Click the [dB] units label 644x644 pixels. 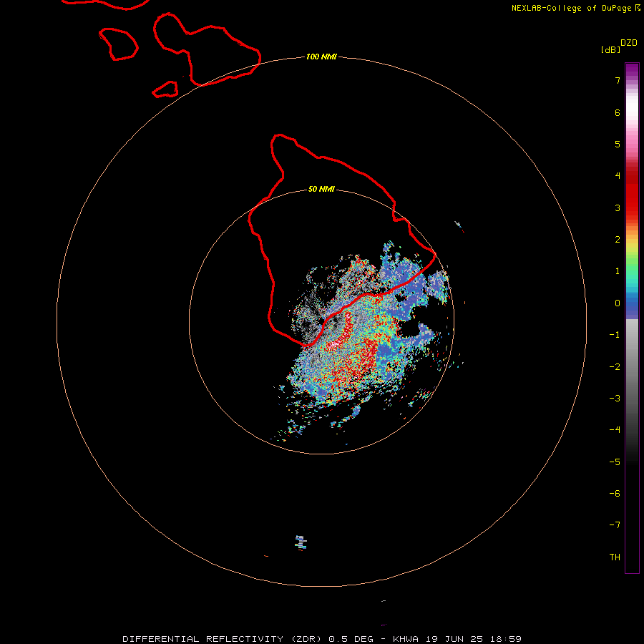click(611, 49)
